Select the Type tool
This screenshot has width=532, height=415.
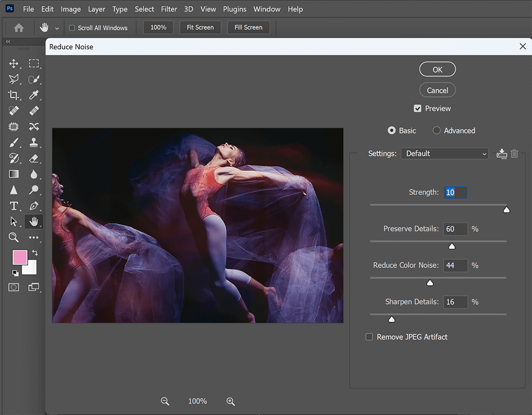click(x=13, y=206)
